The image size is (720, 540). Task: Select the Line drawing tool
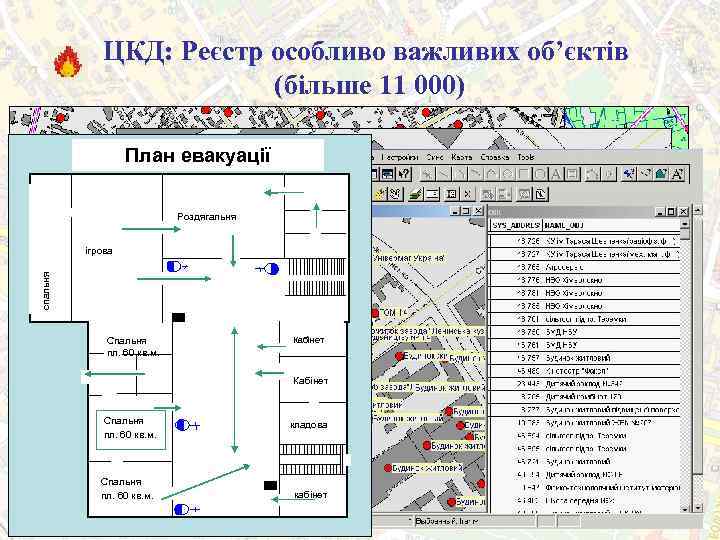coord(444,174)
